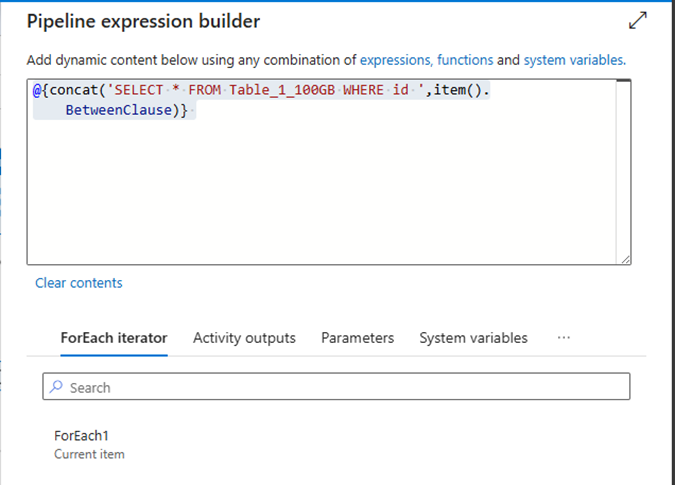Open the 'functions' documentation link
675x485 pixels.
465,60
